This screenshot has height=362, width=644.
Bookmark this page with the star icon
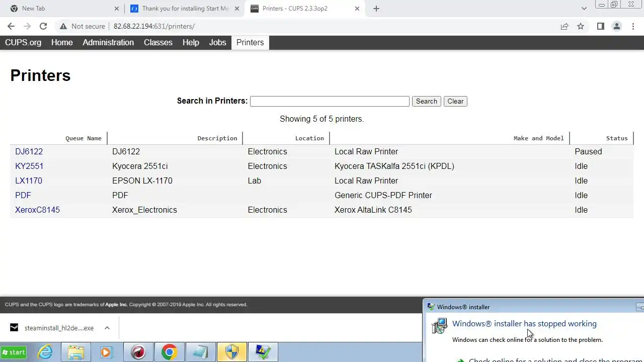click(x=581, y=26)
